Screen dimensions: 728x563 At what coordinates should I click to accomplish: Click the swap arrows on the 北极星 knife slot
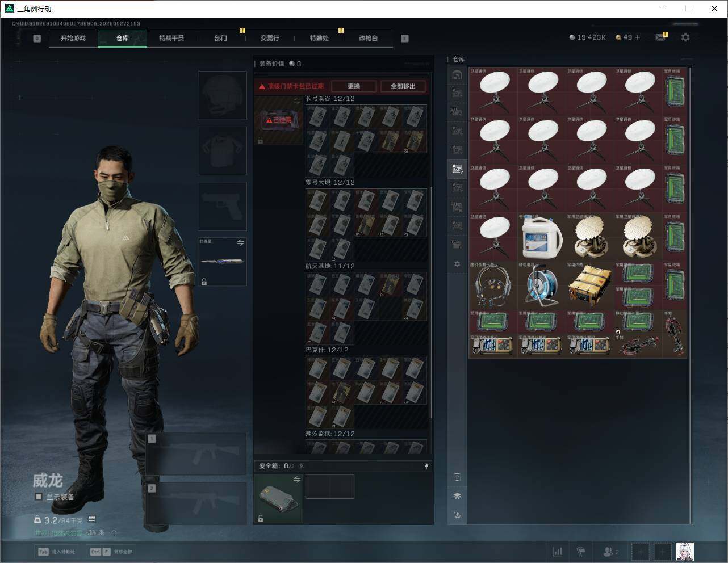pyautogui.click(x=240, y=242)
